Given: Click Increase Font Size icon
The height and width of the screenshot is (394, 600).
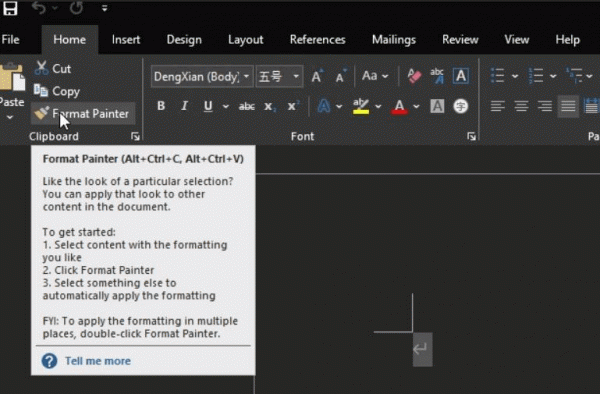Looking at the screenshot, I should 317,76.
